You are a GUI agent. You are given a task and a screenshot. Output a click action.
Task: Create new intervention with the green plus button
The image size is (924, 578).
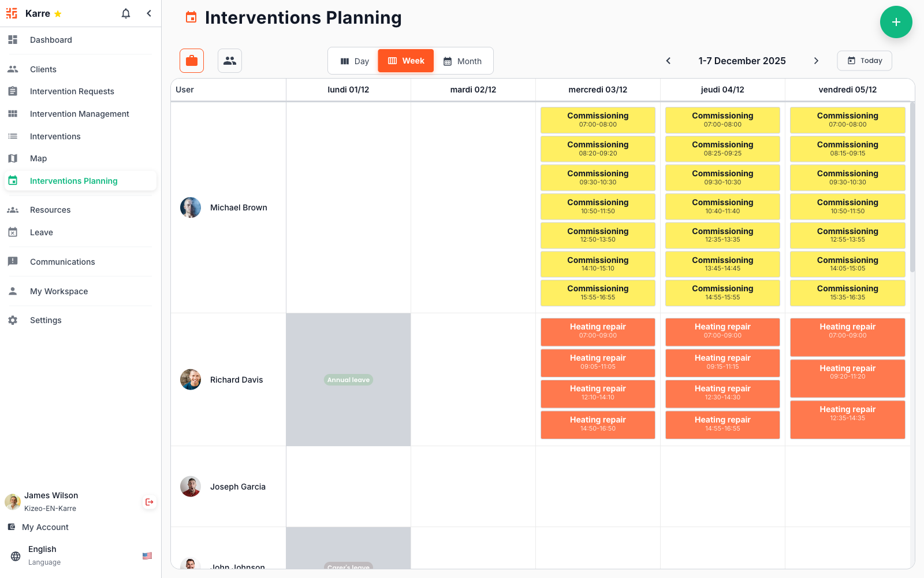(896, 22)
